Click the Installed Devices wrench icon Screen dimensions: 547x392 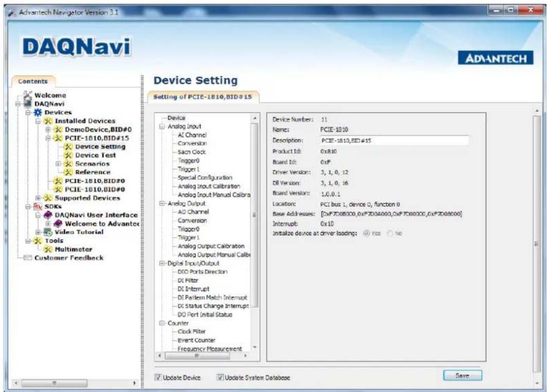point(48,121)
